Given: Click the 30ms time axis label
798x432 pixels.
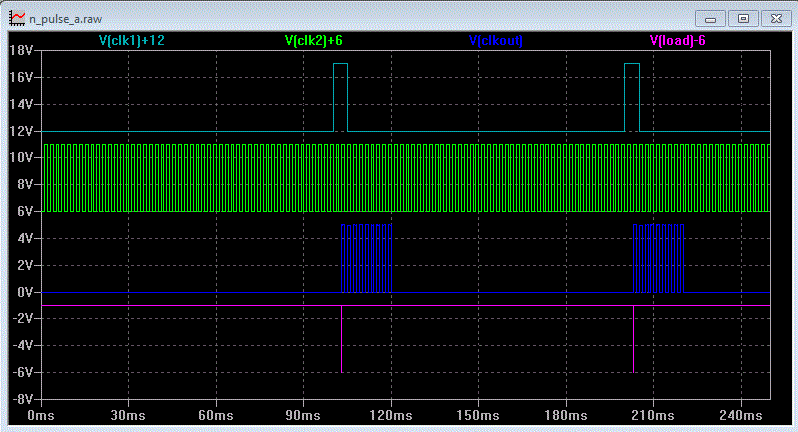Looking at the screenshot, I should pos(128,415).
